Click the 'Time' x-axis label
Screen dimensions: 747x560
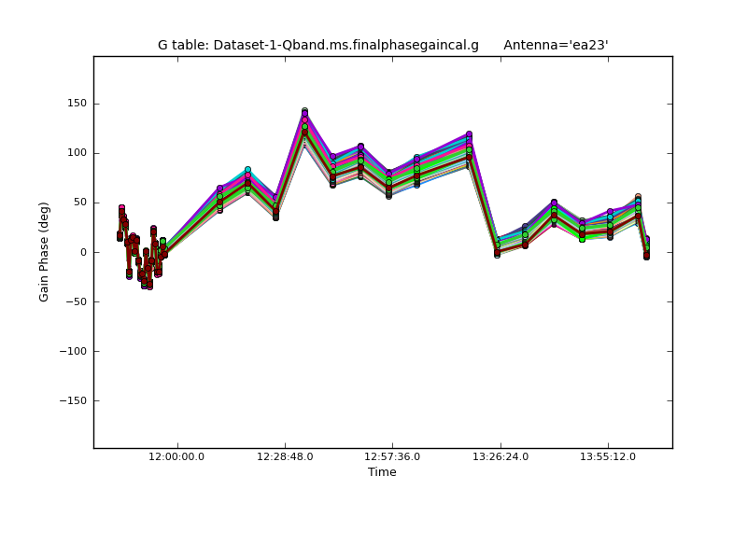tap(382, 472)
